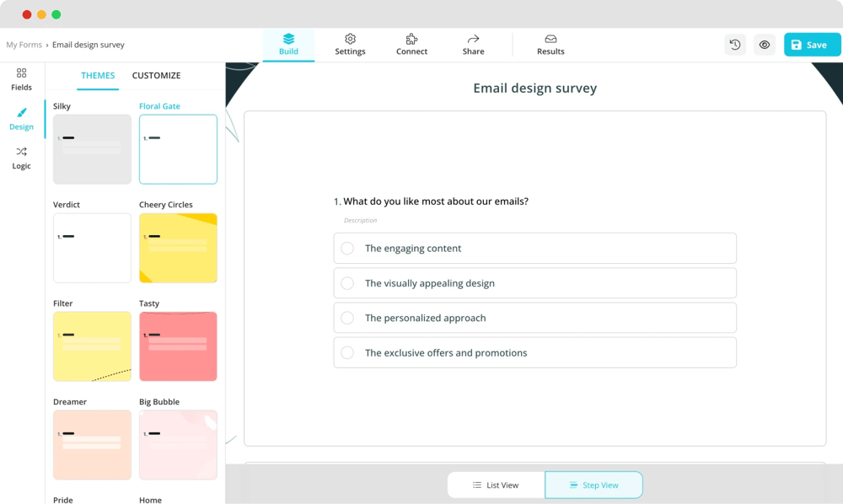Toggle form preview eye icon

click(765, 45)
